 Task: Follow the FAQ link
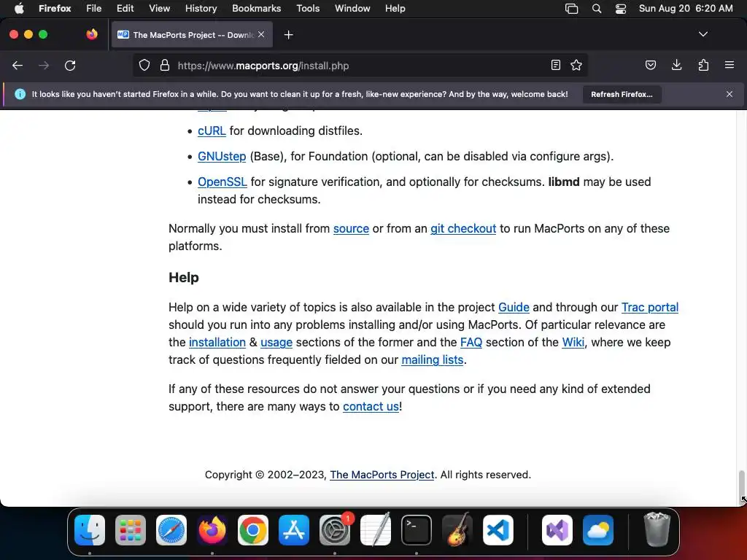click(x=471, y=343)
